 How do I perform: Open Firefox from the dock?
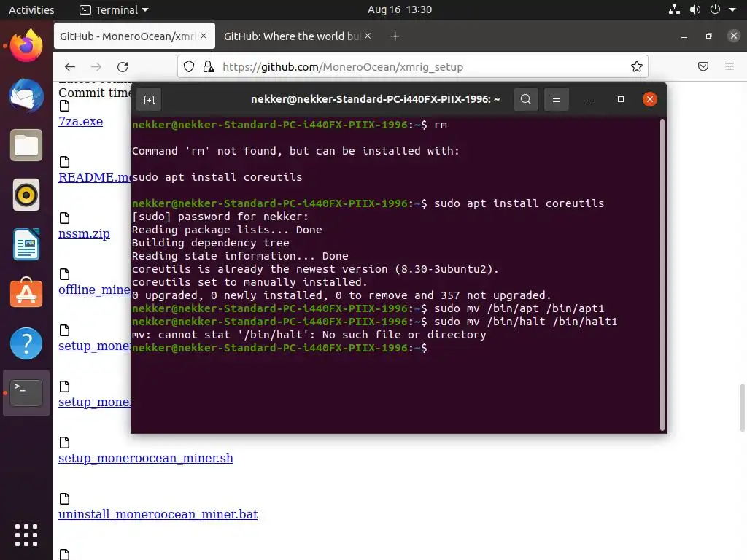click(x=26, y=46)
